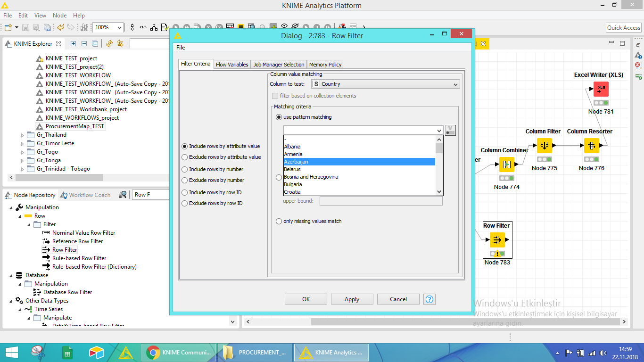This screenshot has height=362, width=644.
Task: Open Chrome KNIME Community window from taskbar
Action: [x=179, y=353]
